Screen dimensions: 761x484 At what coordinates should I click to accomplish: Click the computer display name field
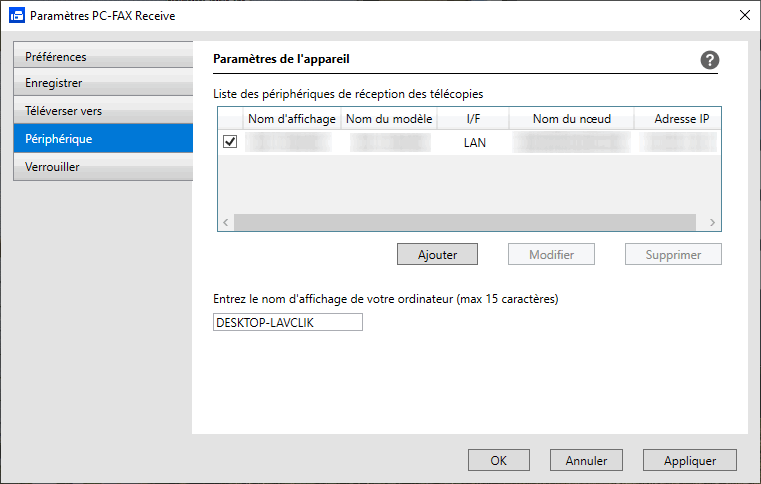pos(288,322)
